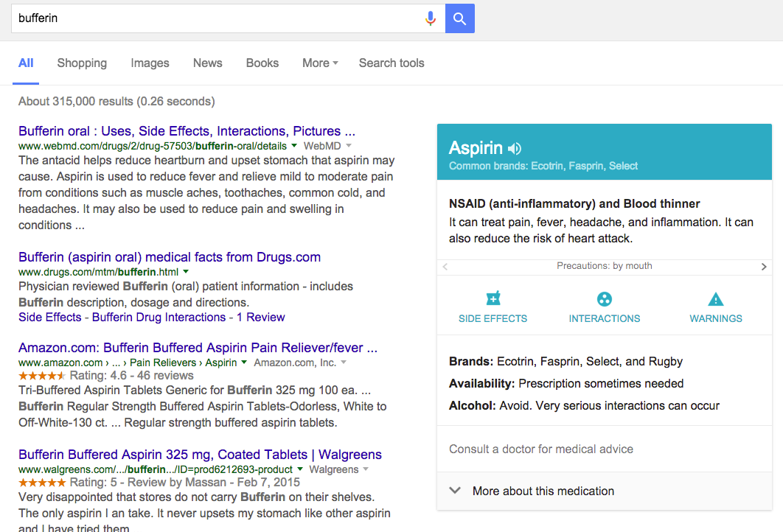Viewport: 783px width, 532px height.
Task: Open the Interactions pills icon
Action: 605,299
